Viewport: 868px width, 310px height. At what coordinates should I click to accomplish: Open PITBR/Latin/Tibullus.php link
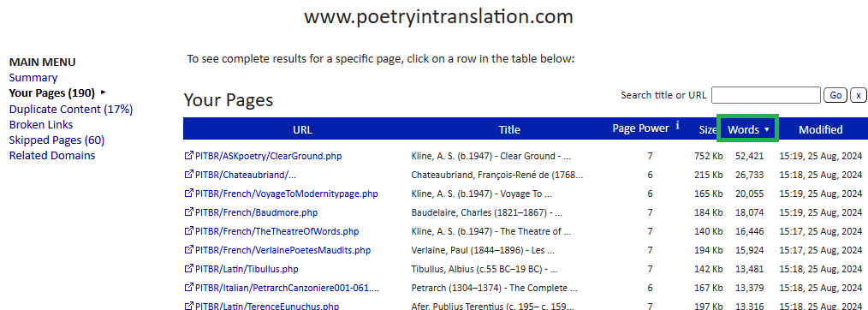coord(247,269)
